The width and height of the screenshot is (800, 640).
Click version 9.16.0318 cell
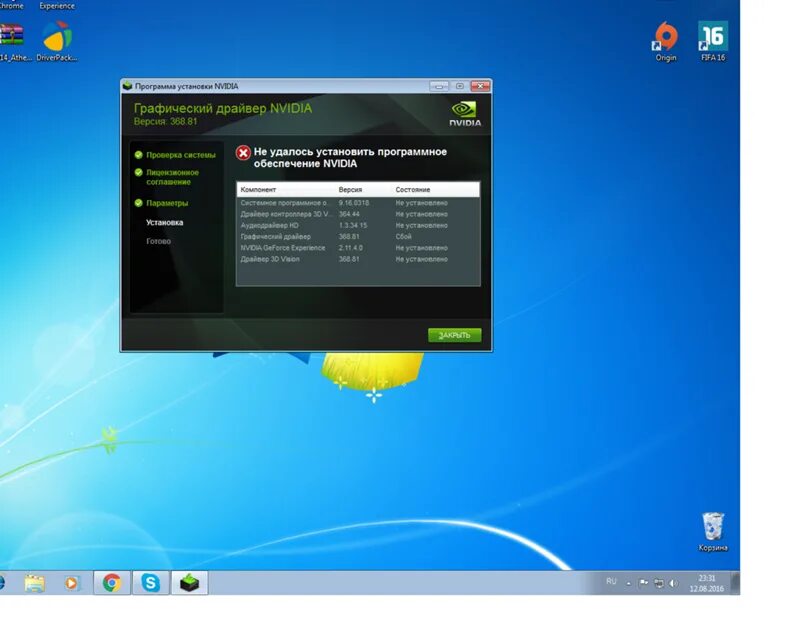click(x=354, y=203)
